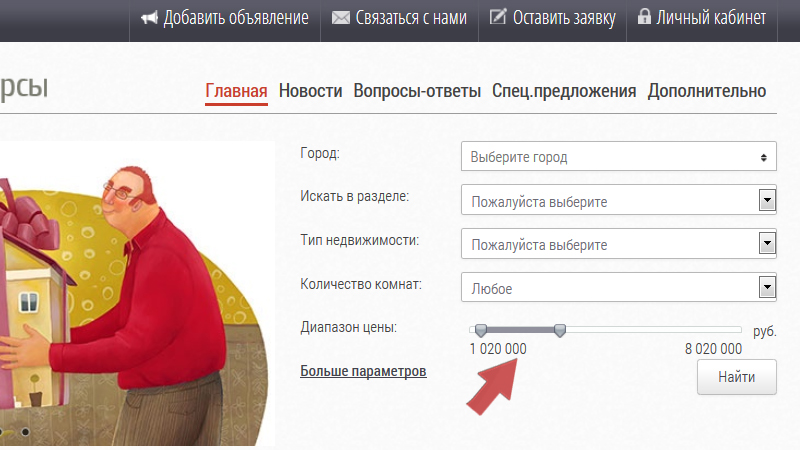Open the Дополнительно menu item
800x450 pixels.
coord(707,91)
